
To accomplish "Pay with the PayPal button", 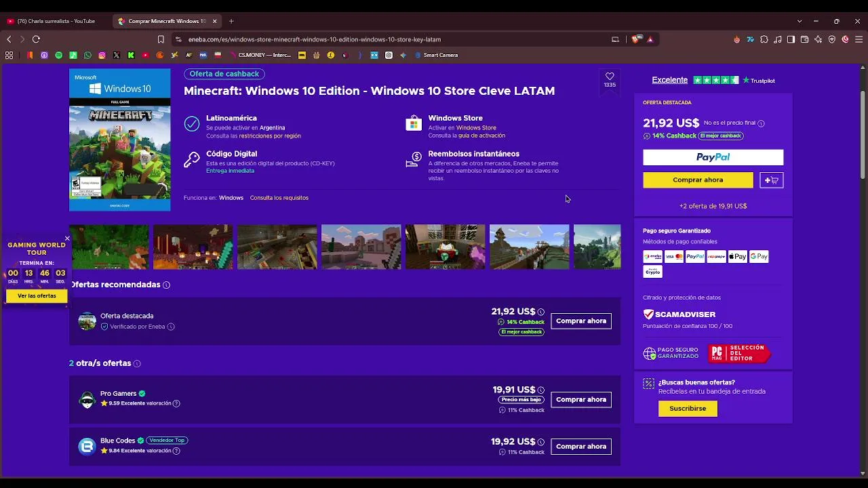I will click(x=713, y=157).
